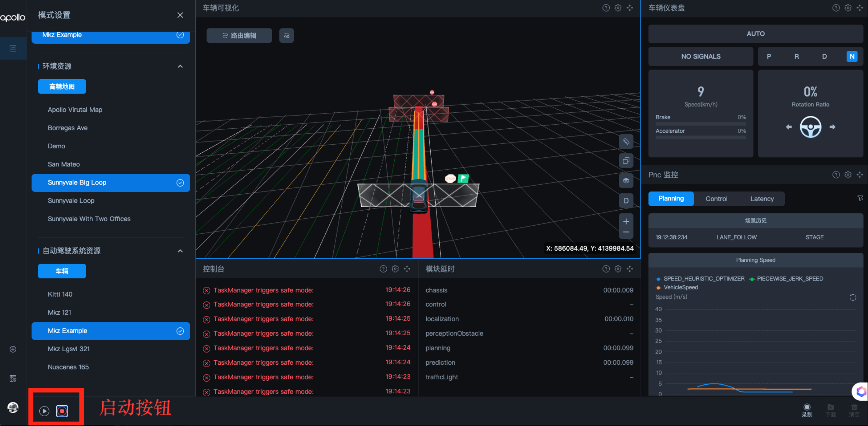Select Sunnyvale Loop map

(x=71, y=200)
